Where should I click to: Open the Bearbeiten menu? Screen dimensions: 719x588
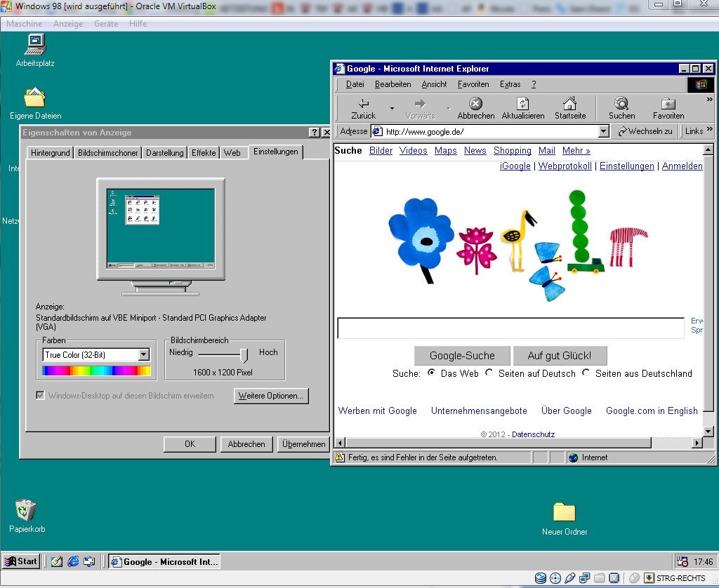393,84
